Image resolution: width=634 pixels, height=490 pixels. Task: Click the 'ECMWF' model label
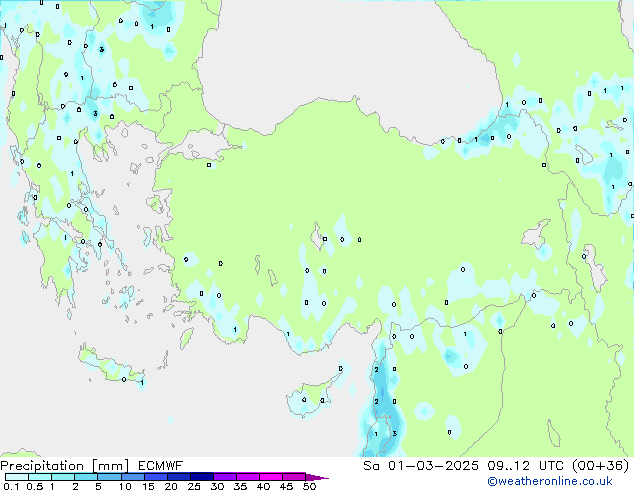pyautogui.click(x=161, y=466)
